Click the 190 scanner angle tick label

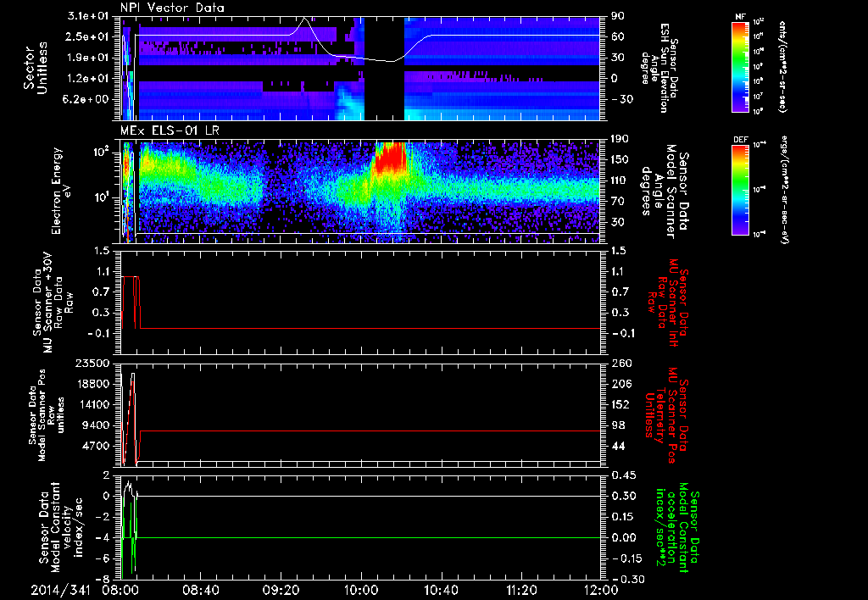point(620,139)
